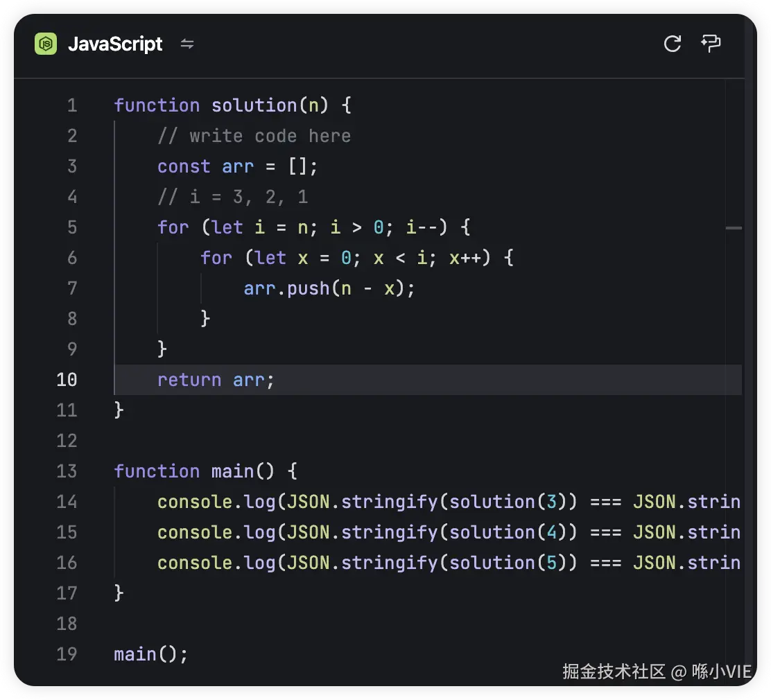Click the '// write code here' comment
The height and width of the screenshot is (700, 771).
pyautogui.click(x=254, y=136)
